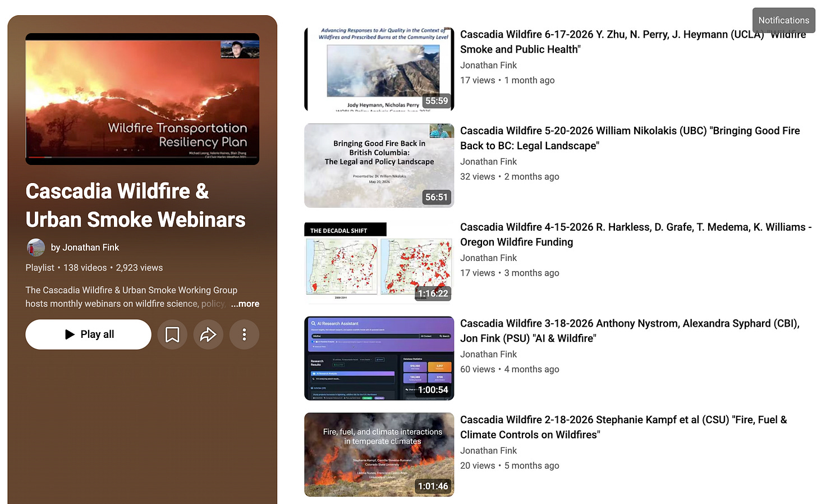
Task: Open the three-dot more actions menu
Action: 244,335
